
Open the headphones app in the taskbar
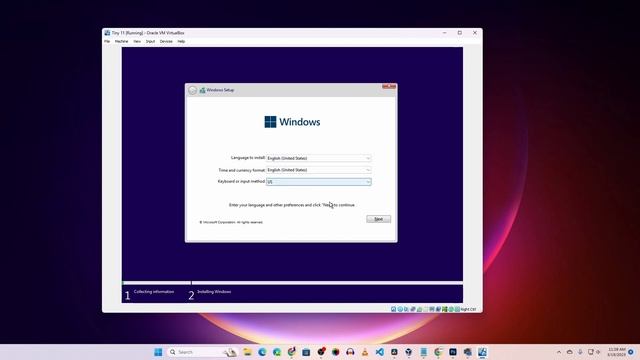350,352
